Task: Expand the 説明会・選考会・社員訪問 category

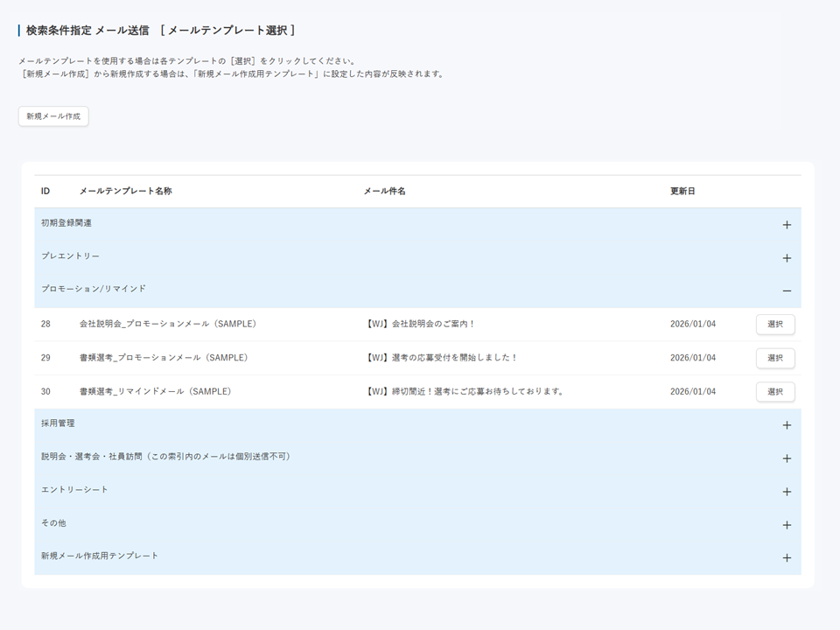Action: tap(787, 458)
